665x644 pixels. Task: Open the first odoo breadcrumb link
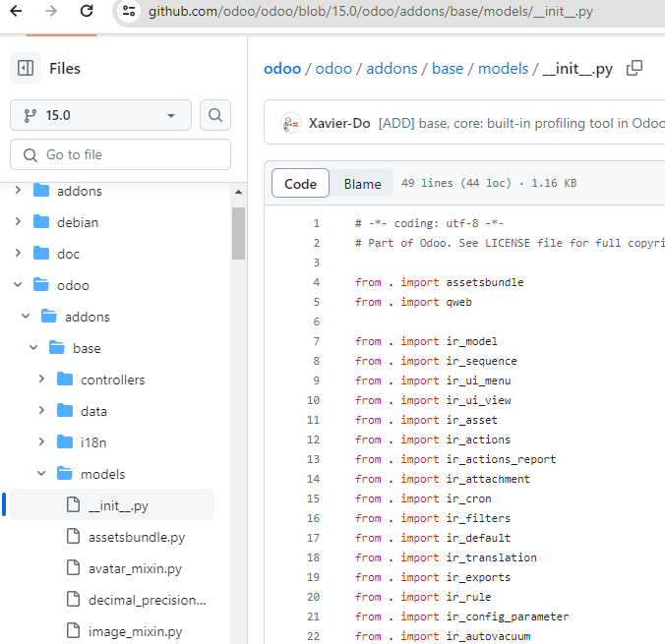tap(282, 69)
